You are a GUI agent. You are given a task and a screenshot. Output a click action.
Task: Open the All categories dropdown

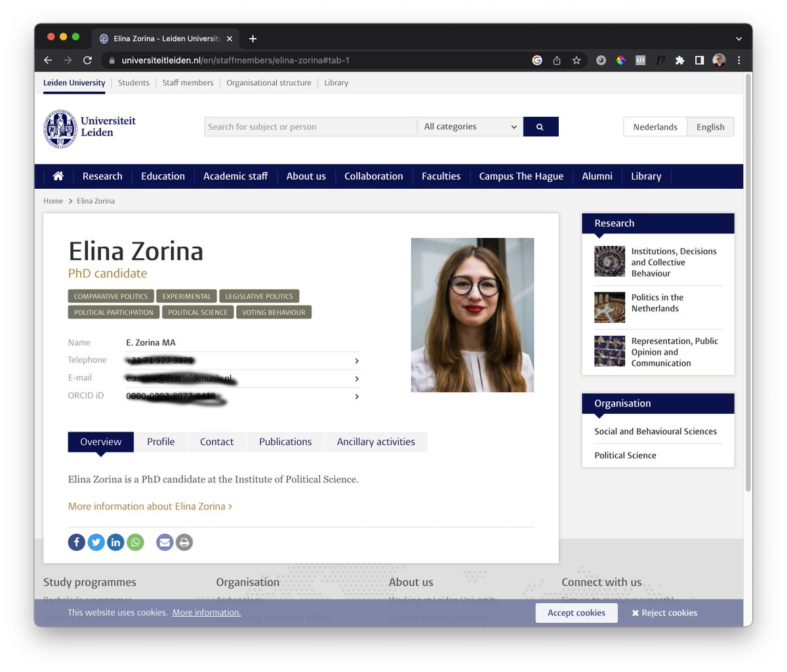pyautogui.click(x=470, y=127)
